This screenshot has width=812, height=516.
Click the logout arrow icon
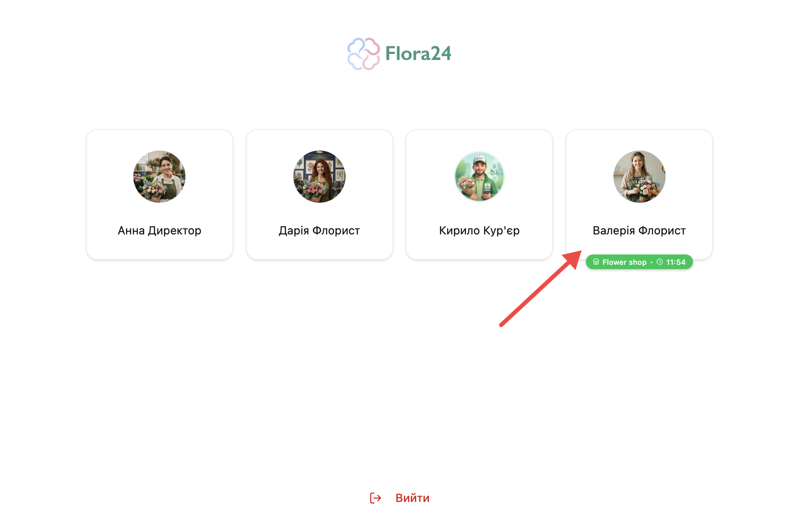pos(375,498)
